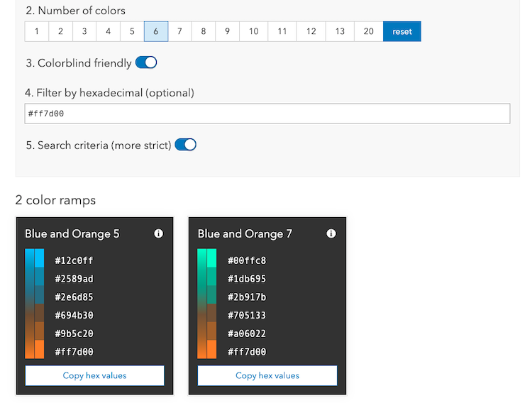Click the reset button
Screen dimensions: 532x403
click(x=402, y=31)
